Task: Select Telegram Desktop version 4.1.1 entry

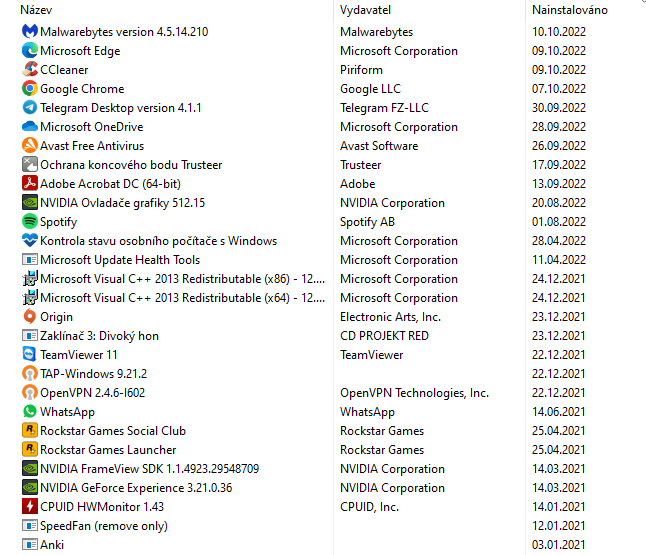Action: [121, 108]
